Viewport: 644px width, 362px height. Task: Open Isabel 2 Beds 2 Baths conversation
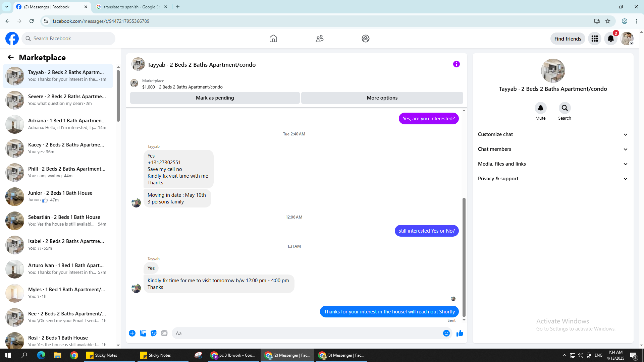pos(58,245)
